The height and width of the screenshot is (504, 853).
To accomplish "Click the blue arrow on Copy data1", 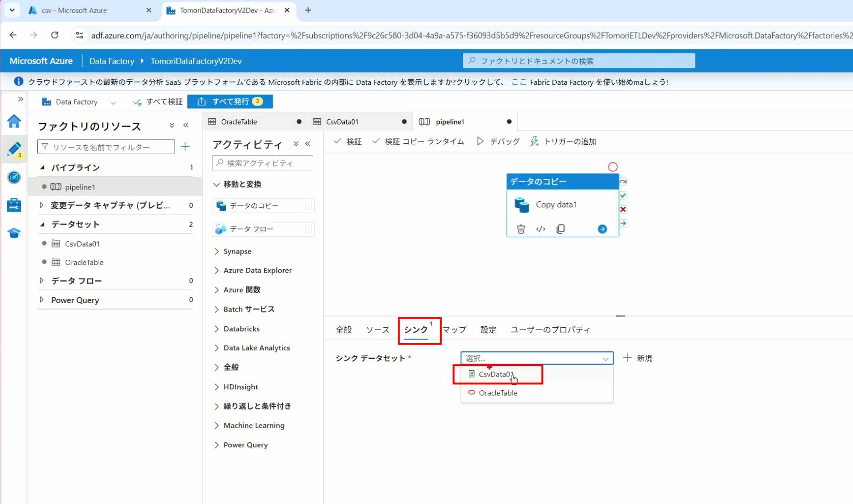I will [x=602, y=229].
